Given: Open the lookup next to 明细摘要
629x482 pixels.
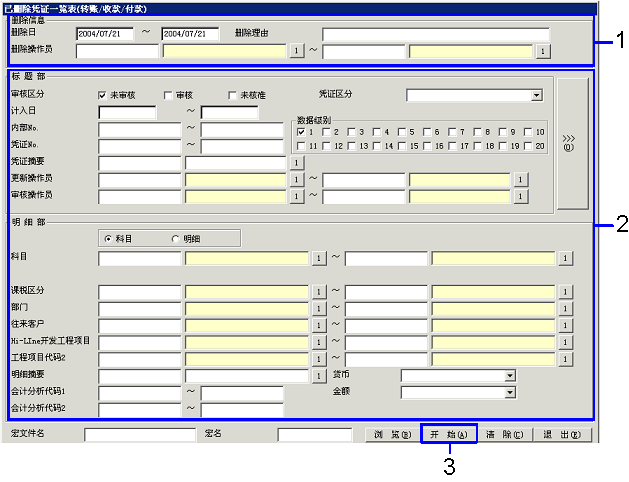Looking at the screenshot, I should (x=318, y=375).
